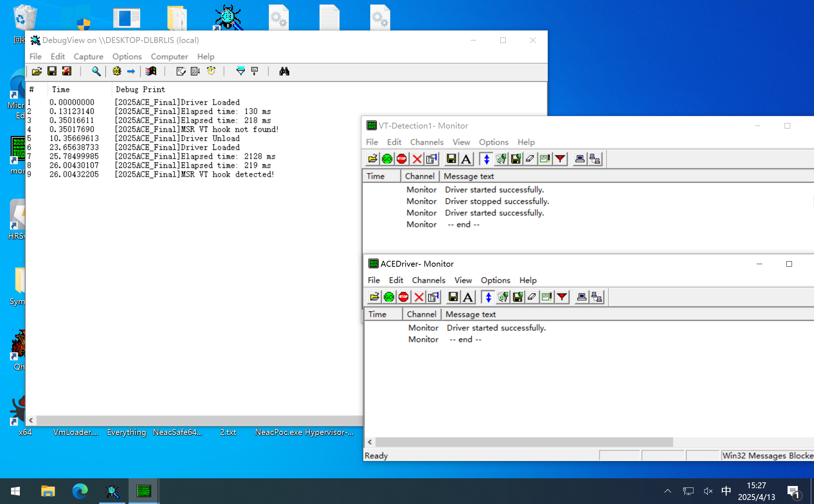Click the Highlight colors icon next to the funnel
This screenshot has height=504, width=814.
click(x=255, y=71)
